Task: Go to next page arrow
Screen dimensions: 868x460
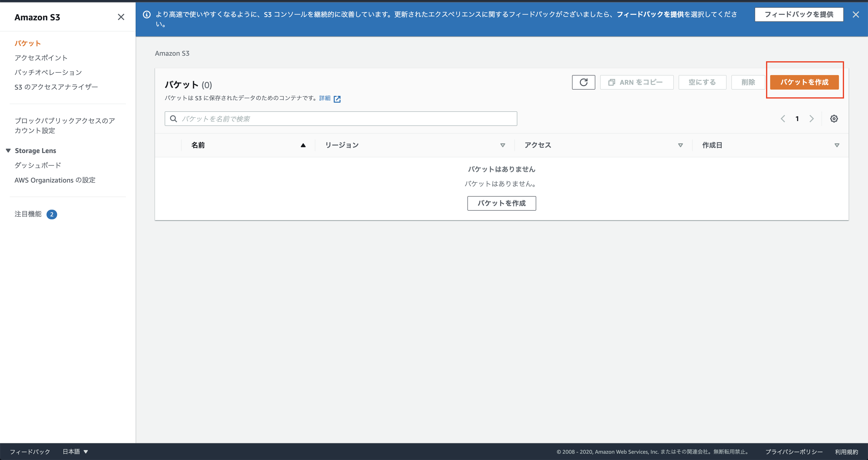Action: pyautogui.click(x=811, y=119)
